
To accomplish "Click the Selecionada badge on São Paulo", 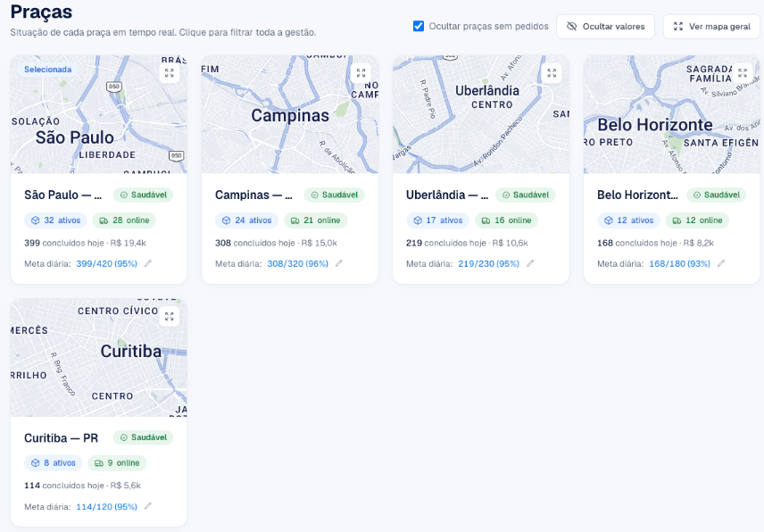I will click(x=48, y=70).
